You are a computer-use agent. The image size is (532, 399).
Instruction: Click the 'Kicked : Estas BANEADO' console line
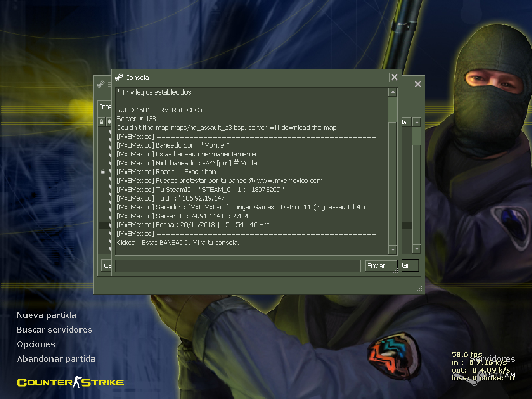click(178, 242)
